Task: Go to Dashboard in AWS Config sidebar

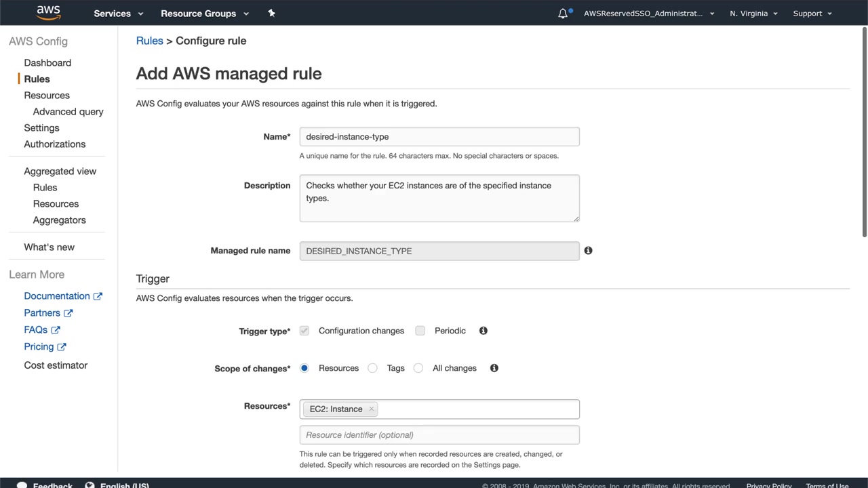Action: pos(47,63)
